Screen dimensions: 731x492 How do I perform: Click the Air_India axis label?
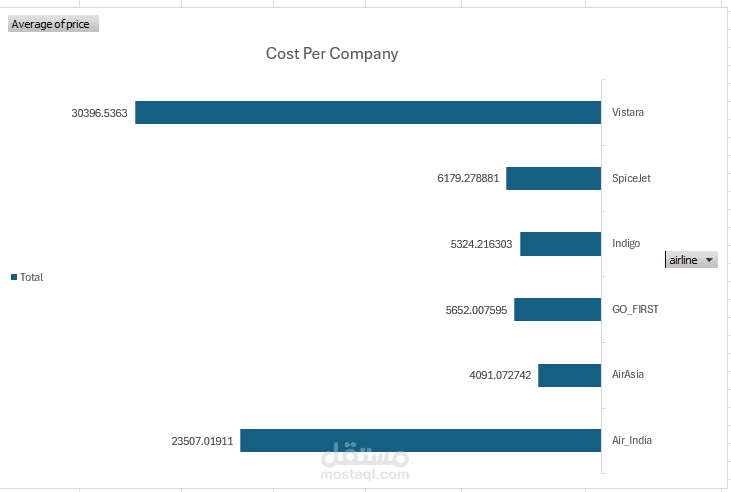[x=632, y=440]
